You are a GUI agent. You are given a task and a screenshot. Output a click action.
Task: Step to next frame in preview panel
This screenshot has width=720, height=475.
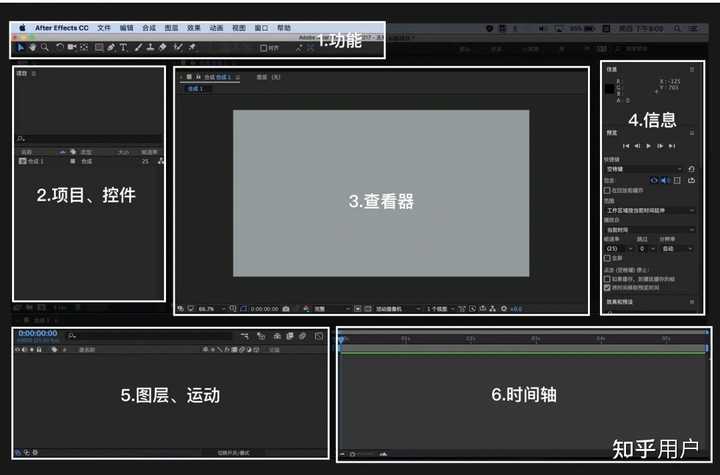pos(660,146)
